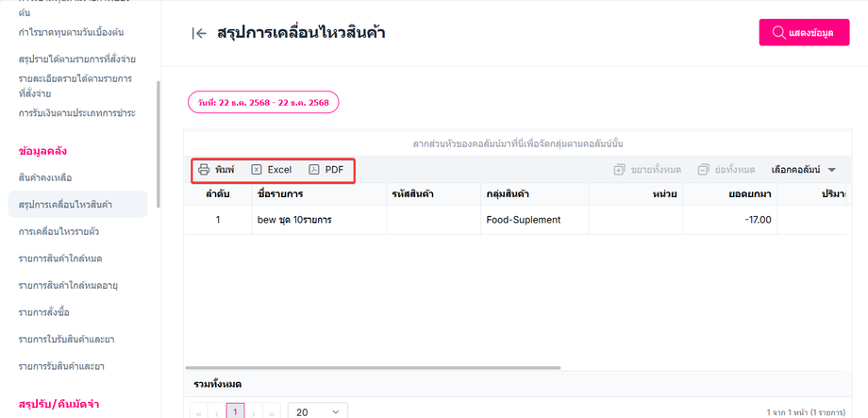Click the date range chip 22 ธ.ค. 2568
The width and height of the screenshot is (868, 418).
point(263,103)
